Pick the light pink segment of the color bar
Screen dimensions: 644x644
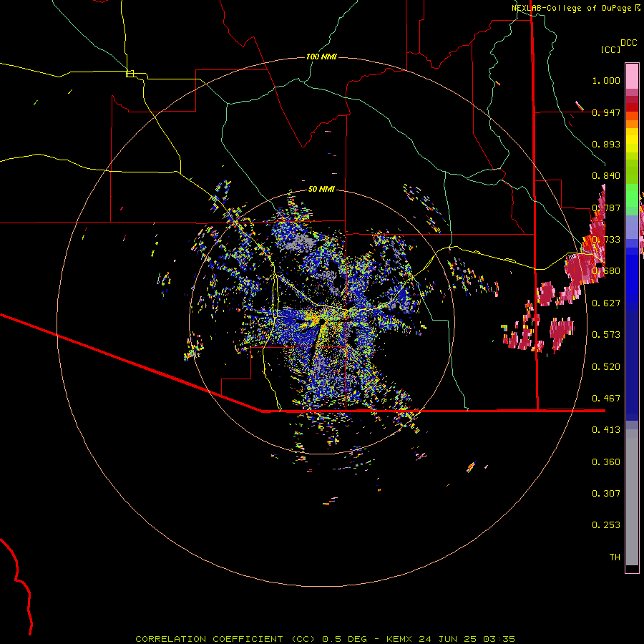[632, 77]
